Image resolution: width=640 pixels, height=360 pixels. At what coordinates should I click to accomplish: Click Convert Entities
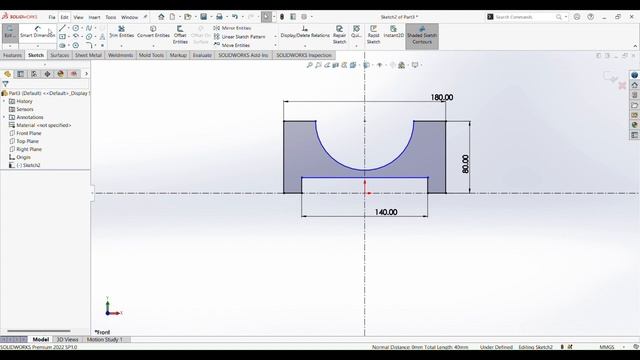(x=153, y=31)
